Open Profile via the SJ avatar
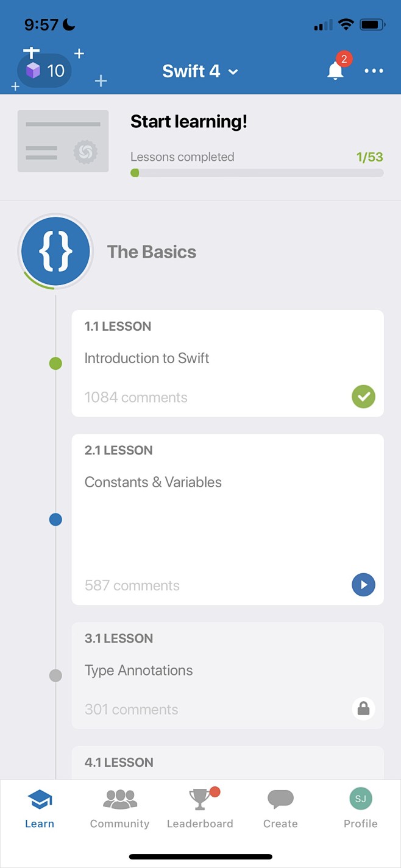This screenshot has width=401, height=868. tap(360, 798)
